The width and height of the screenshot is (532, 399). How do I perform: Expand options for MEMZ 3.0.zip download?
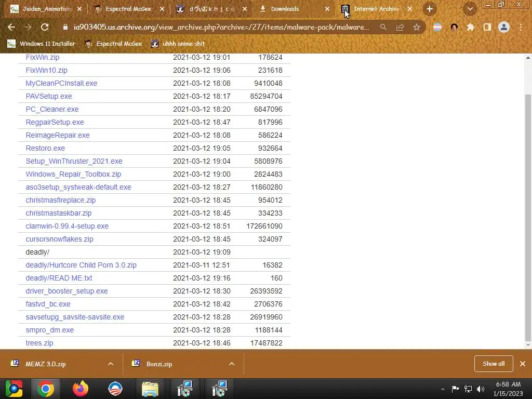(111, 364)
